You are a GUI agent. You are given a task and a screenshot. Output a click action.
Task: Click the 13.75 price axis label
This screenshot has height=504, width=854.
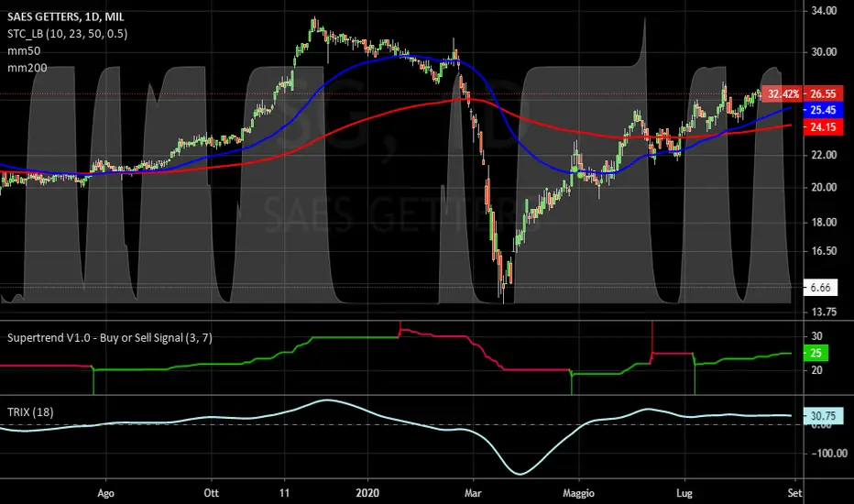point(824,312)
